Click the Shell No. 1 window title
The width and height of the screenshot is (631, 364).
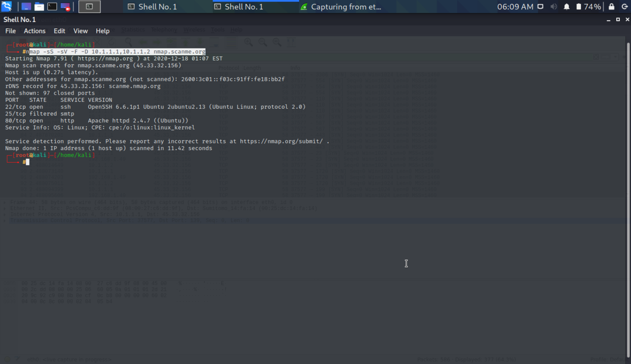(19, 19)
